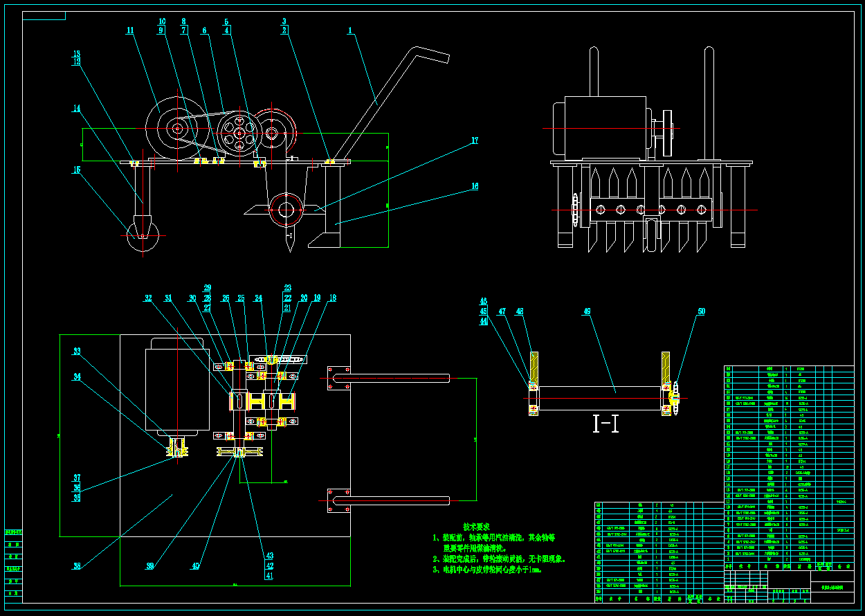865x616 pixels.
Task: Click part callout number 11
Action: pos(130,30)
